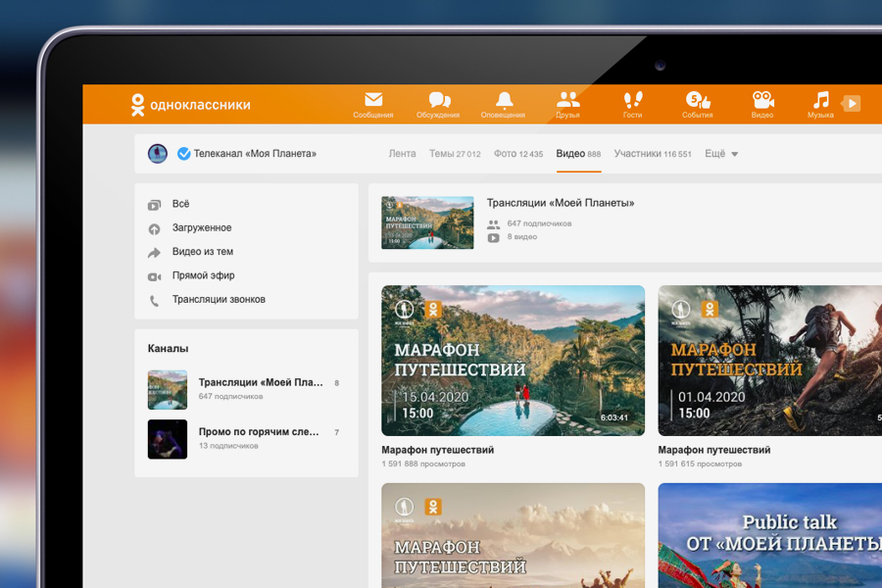Open События likes icon
The image size is (882, 588).
[698, 100]
